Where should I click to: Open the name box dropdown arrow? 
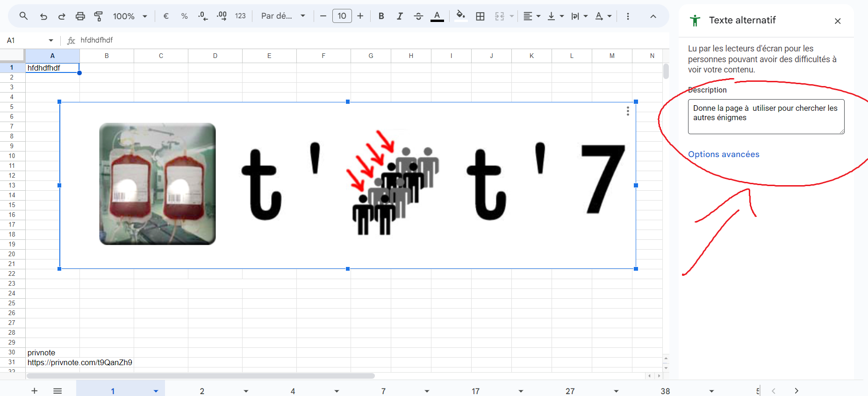[x=51, y=40]
